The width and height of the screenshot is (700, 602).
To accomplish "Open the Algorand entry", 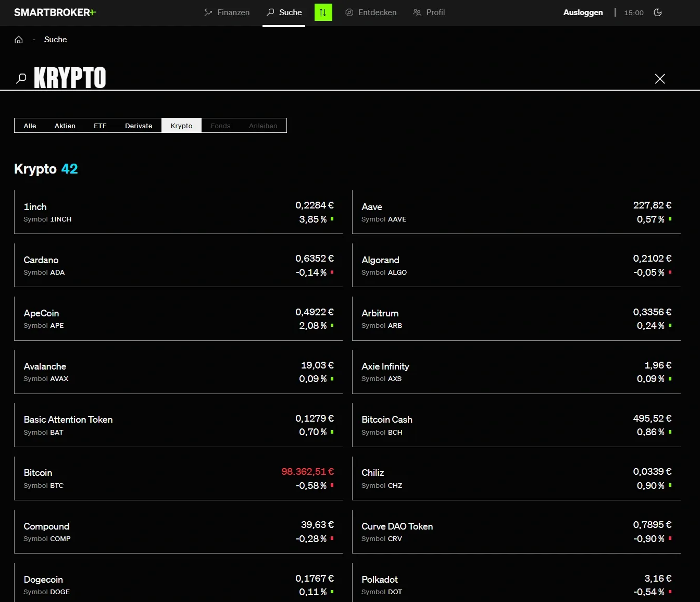I will [x=516, y=265].
